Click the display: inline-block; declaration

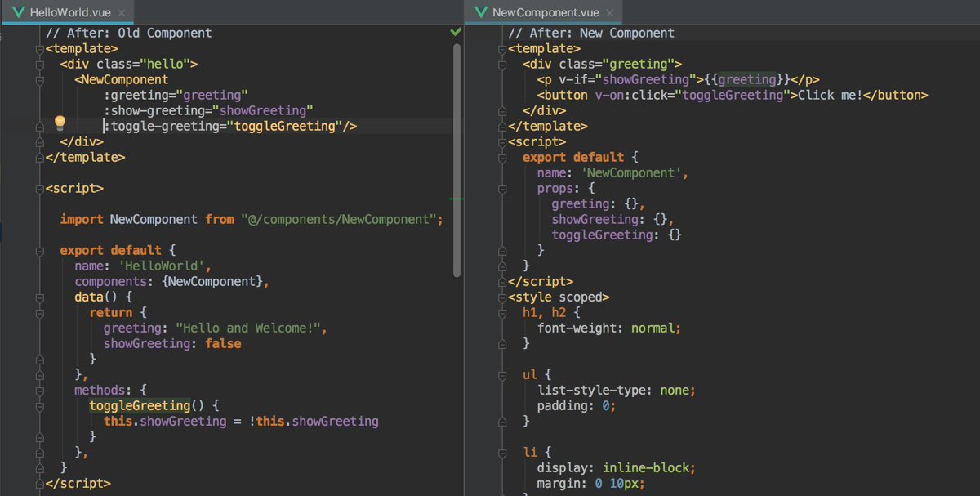616,468
